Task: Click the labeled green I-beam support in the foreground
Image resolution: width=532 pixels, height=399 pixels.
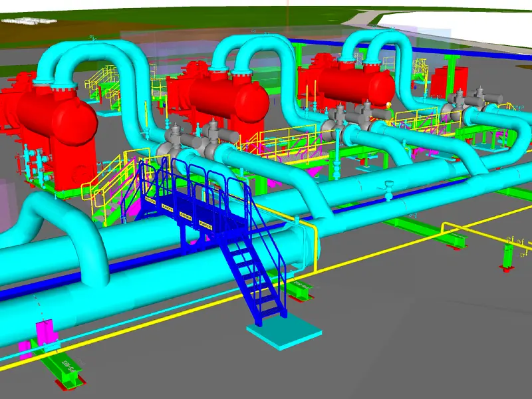Action: [62, 367]
